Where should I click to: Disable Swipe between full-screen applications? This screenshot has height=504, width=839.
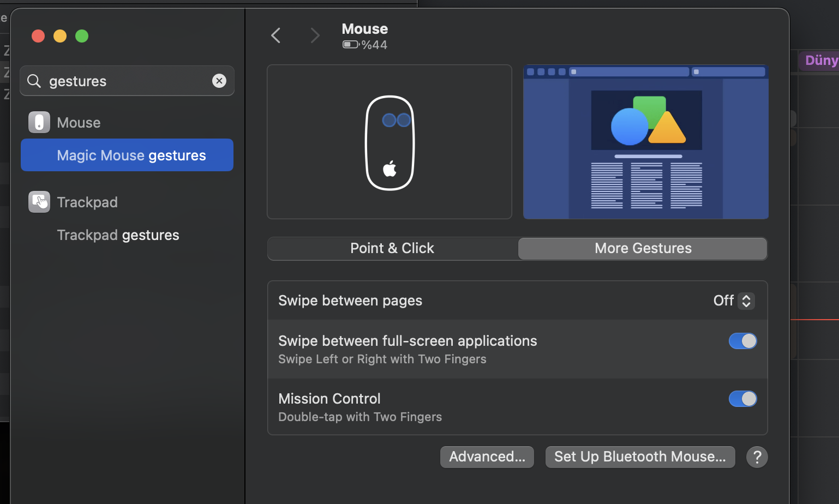pos(742,341)
